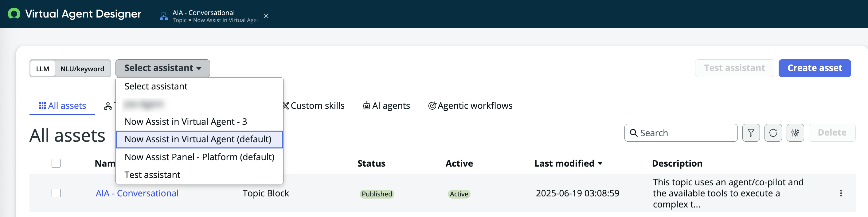Click the Custom skills tools icon
Image resolution: width=868 pixels, height=217 pixels.
point(286,106)
